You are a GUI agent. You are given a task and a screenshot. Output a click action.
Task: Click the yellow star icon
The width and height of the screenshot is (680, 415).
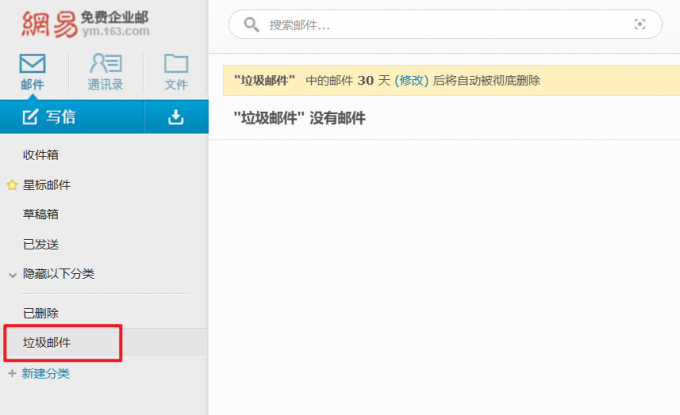[x=12, y=185]
